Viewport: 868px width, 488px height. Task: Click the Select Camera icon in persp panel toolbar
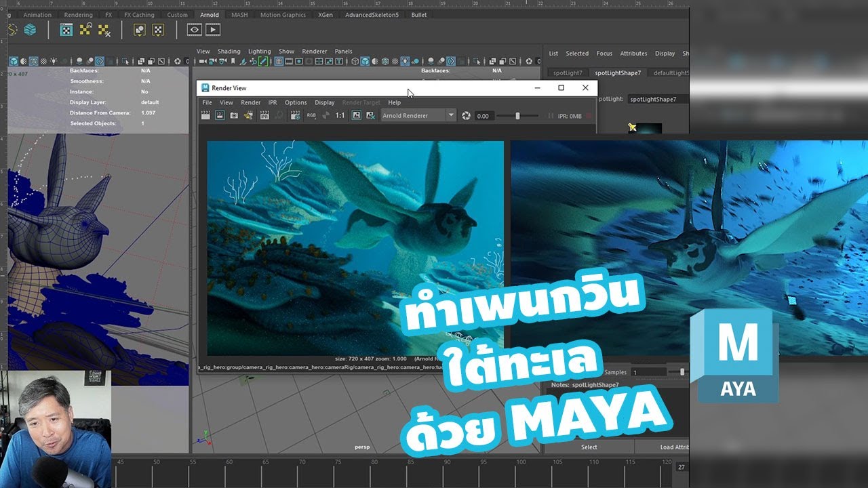pos(203,61)
